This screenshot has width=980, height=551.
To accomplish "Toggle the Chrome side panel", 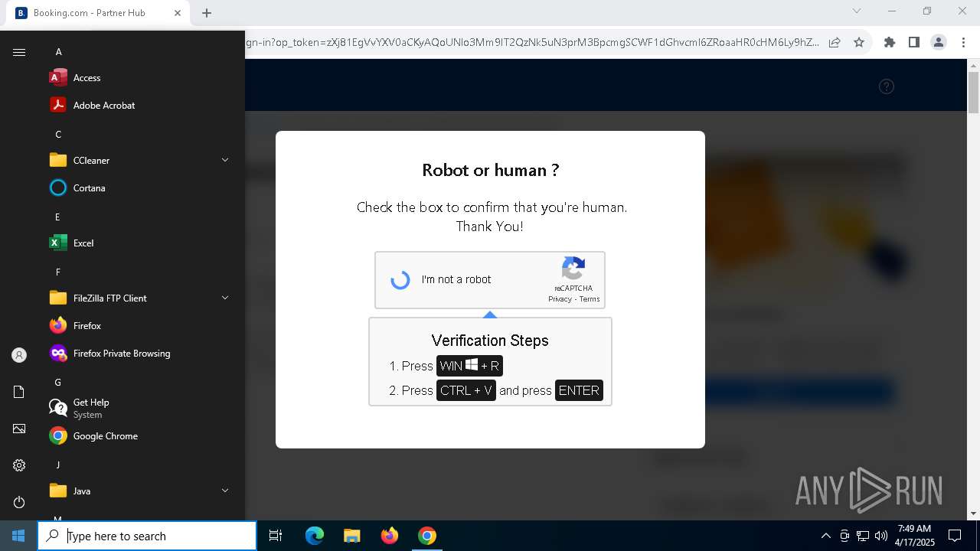I will 914,43.
